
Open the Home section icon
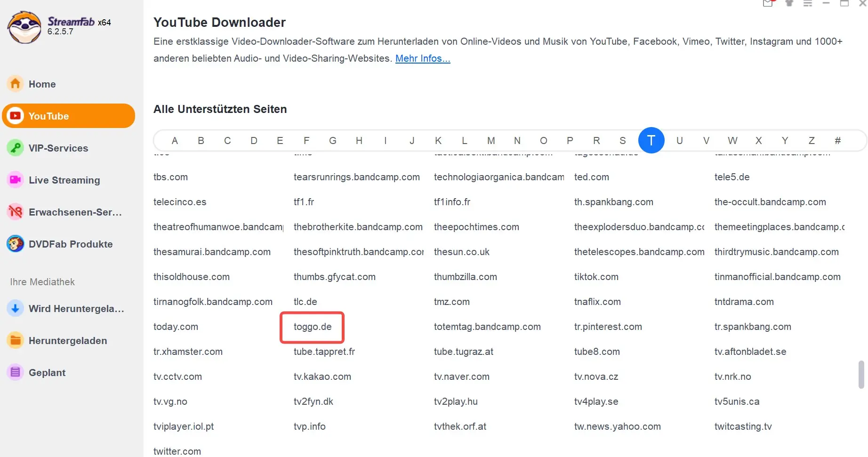point(16,84)
